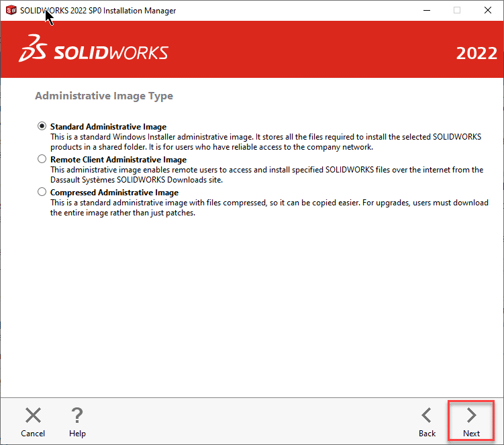Click the 'Administrative Image Type' heading

[104, 96]
